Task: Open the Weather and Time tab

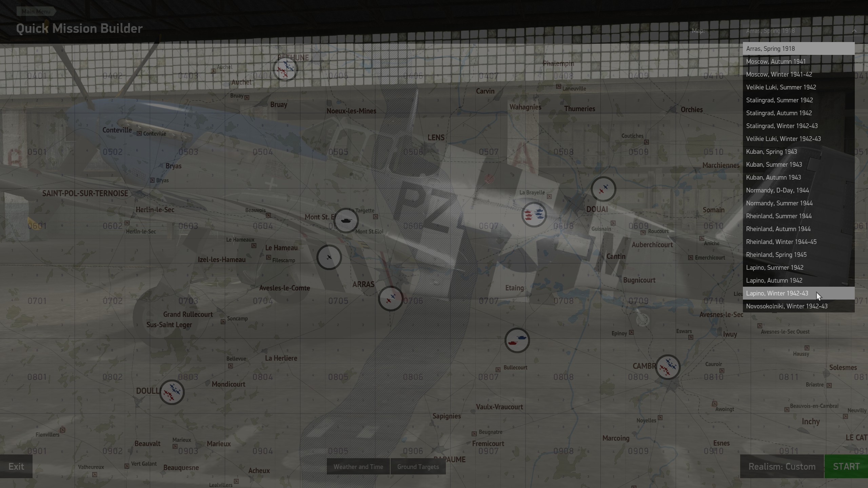Action: pos(358,467)
